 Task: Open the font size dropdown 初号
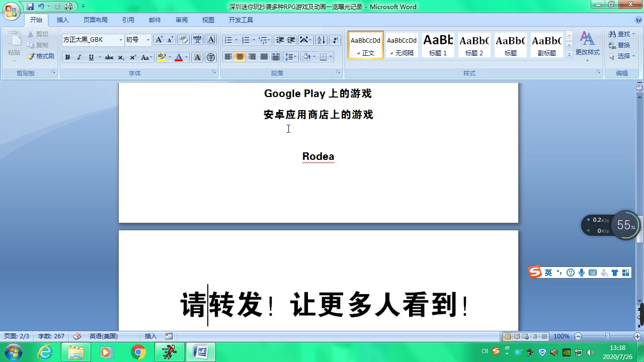pyautogui.click(x=148, y=40)
